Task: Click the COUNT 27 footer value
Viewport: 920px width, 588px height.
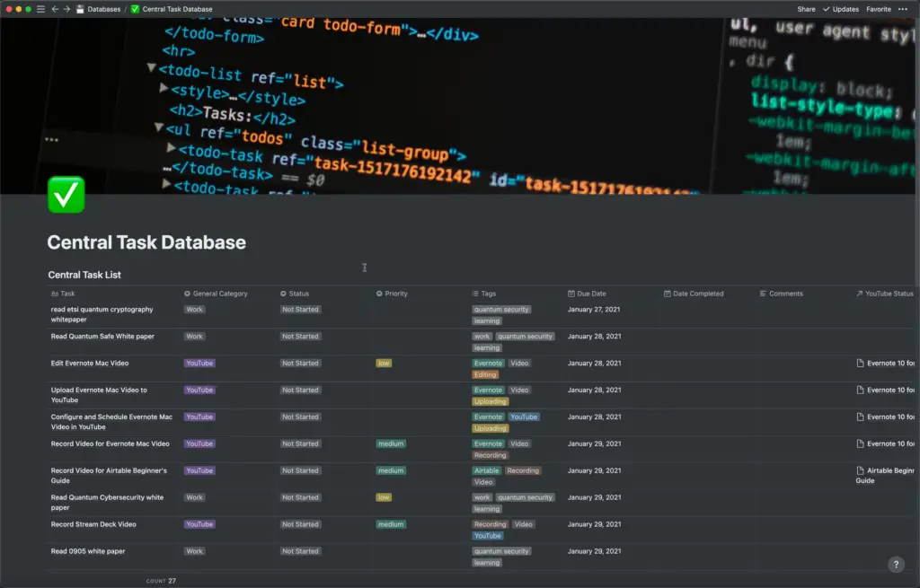Action: click(161, 581)
